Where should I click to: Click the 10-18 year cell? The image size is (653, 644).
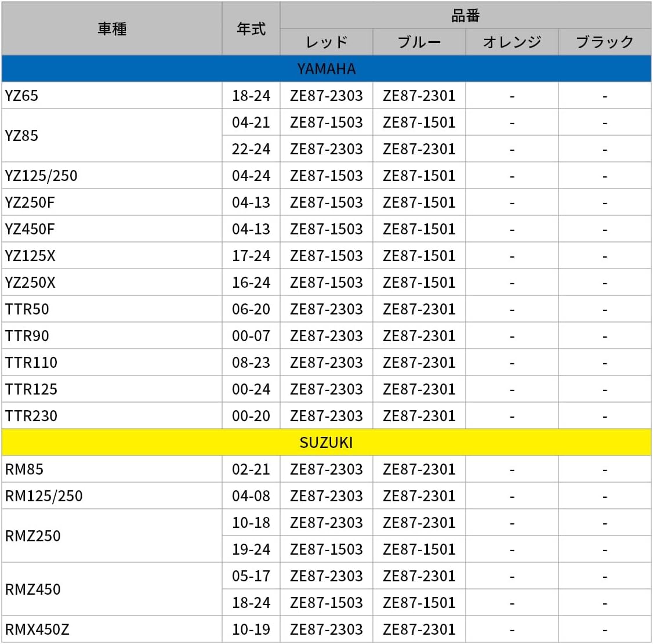click(x=251, y=522)
